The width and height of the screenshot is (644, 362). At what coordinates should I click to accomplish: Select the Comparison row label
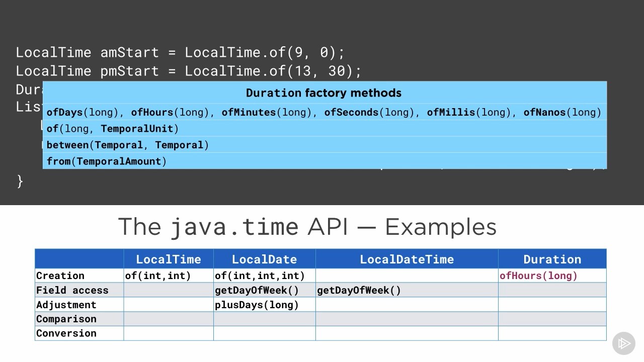pyautogui.click(x=66, y=319)
